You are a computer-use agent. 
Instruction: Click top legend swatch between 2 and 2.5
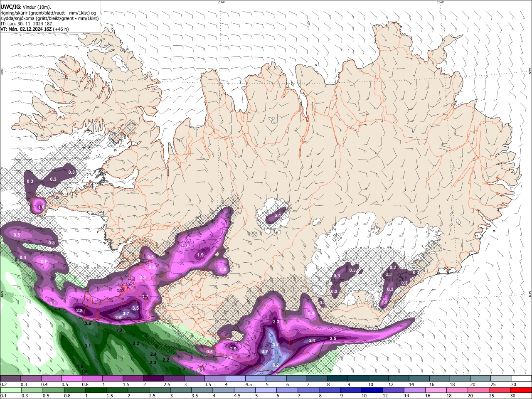coord(153,379)
